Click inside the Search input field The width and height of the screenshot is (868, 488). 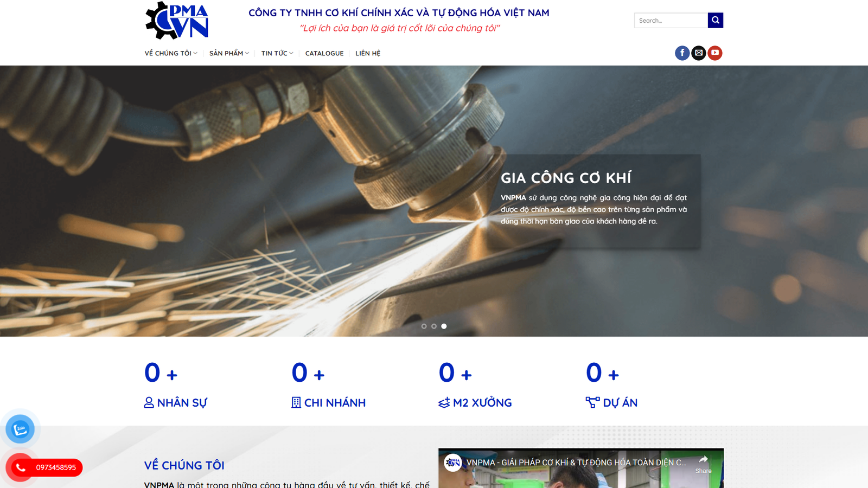click(671, 20)
